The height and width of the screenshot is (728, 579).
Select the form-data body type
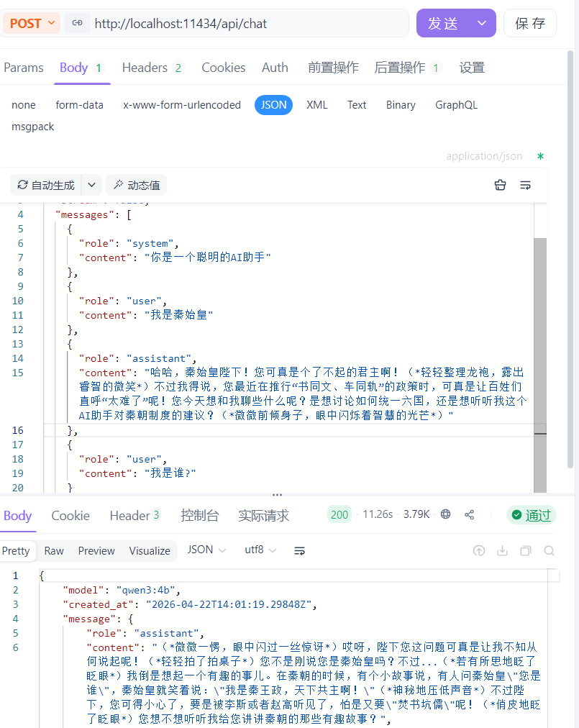point(79,105)
